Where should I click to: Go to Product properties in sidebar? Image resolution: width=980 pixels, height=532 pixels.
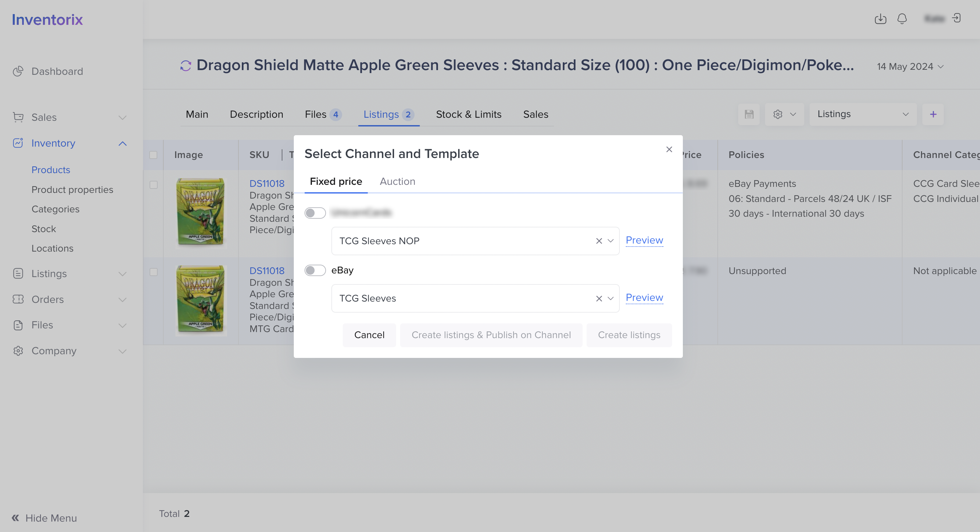point(72,190)
